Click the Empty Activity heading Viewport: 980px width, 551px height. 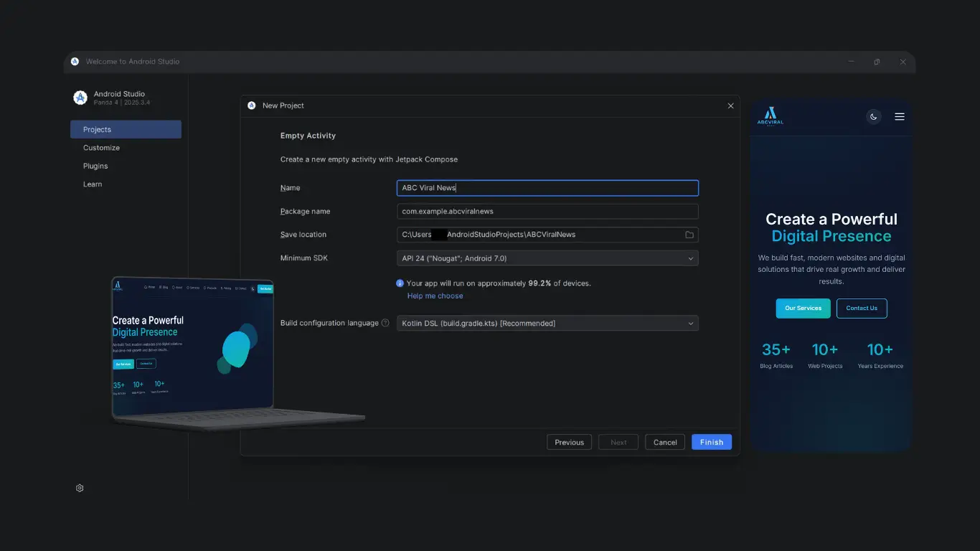pyautogui.click(x=308, y=136)
